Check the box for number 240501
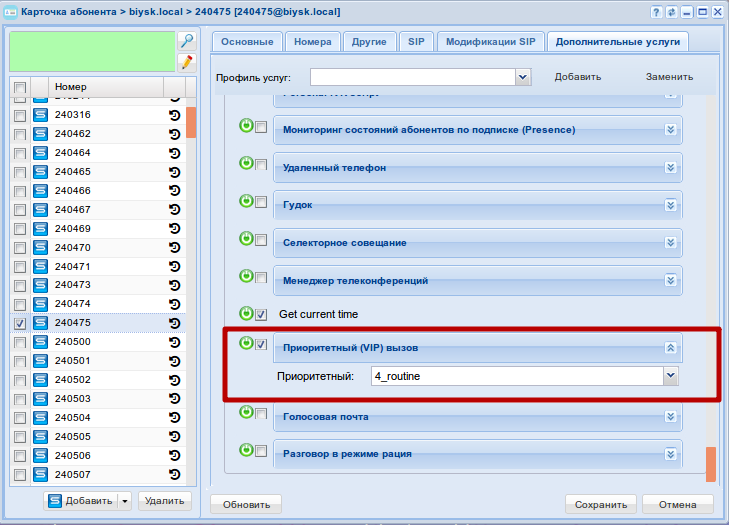 [20, 362]
